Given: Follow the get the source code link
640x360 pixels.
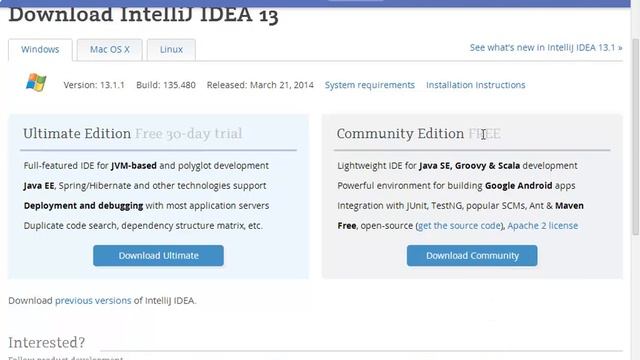Looking at the screenshot, I should 460,226.
